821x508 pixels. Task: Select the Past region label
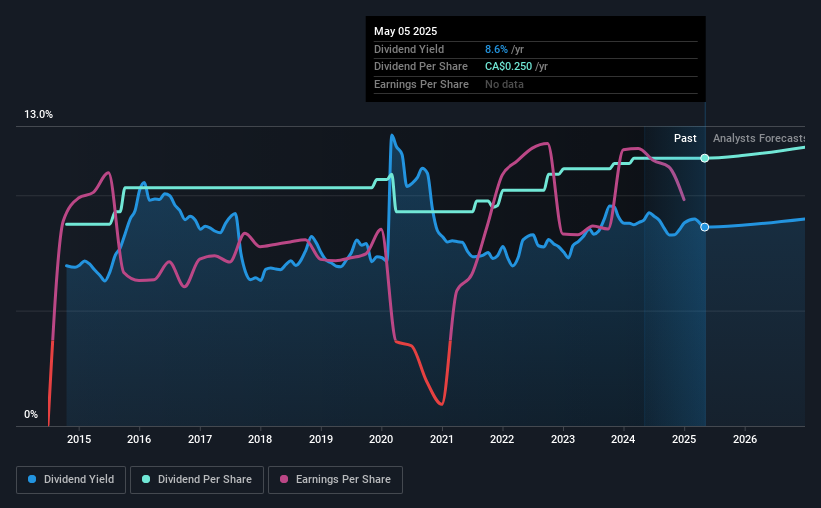685,138
